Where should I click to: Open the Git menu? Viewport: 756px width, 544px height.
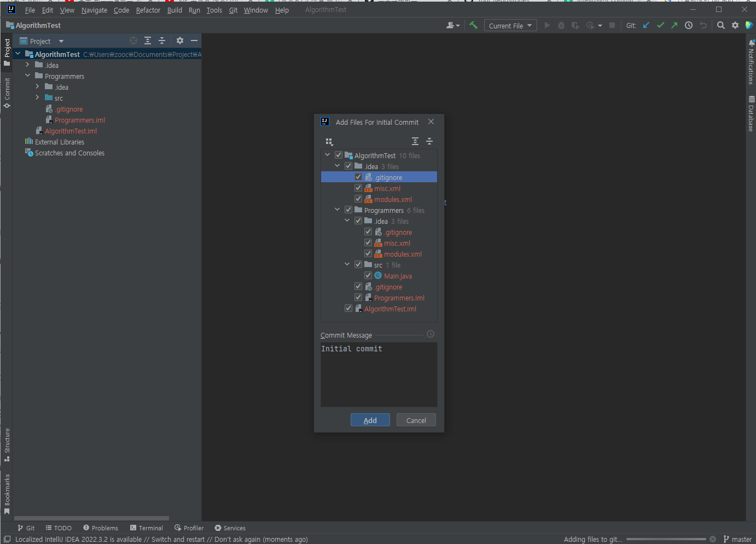coord(233,10)
